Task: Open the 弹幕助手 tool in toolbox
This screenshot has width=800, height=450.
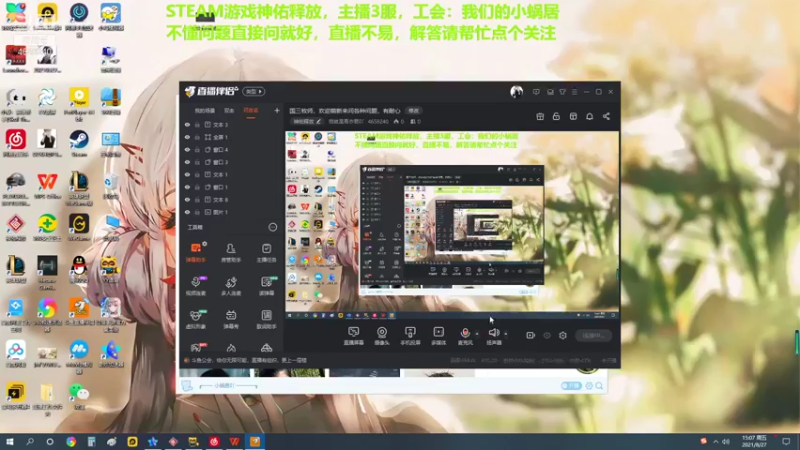Action: coord(196,253)
